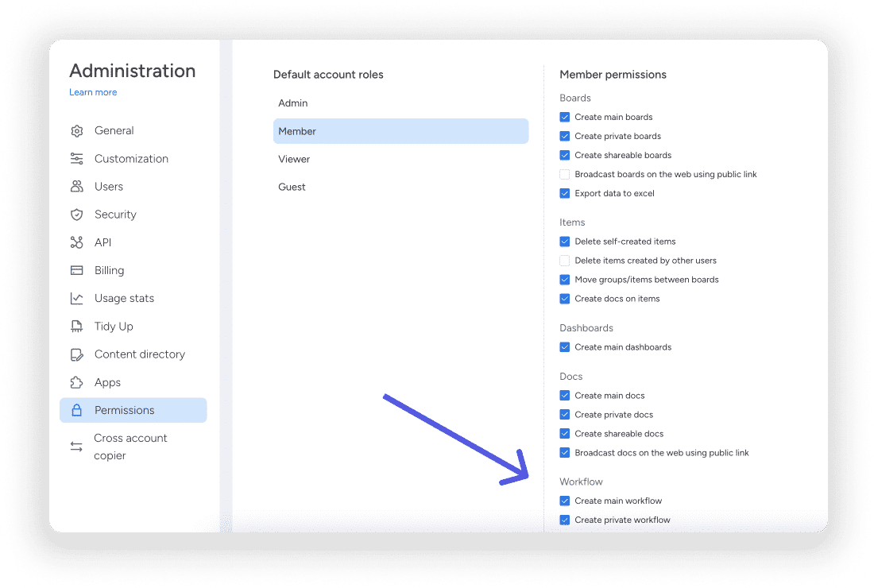Enable Broadcast boards on the web checkbox
Image resolution: width=874 pixels, height=588 pixels.
point(565,175)
